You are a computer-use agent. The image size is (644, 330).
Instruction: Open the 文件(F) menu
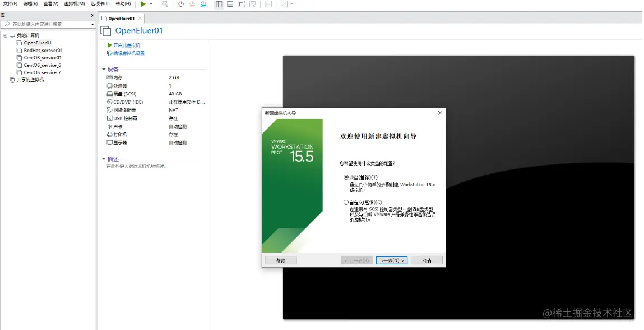click(x=10, y=4)
